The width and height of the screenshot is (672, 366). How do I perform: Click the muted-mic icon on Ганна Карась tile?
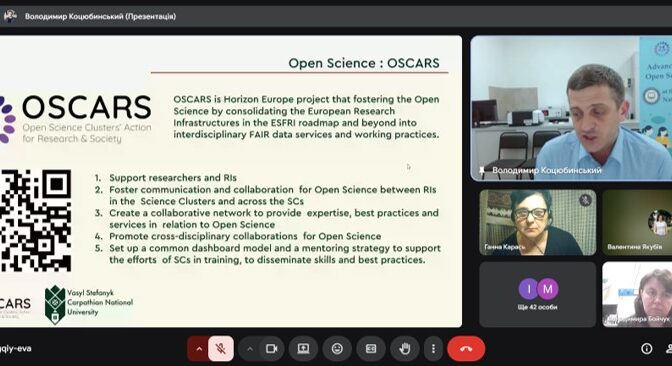click(x=585, y=200)
